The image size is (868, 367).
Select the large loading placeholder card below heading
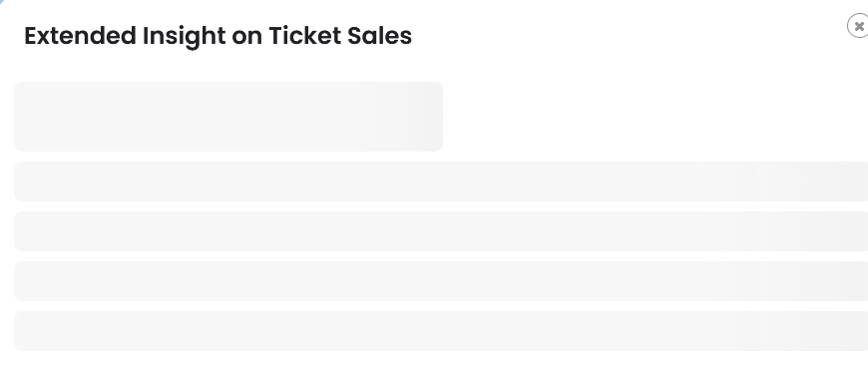[x=228, y=117]
